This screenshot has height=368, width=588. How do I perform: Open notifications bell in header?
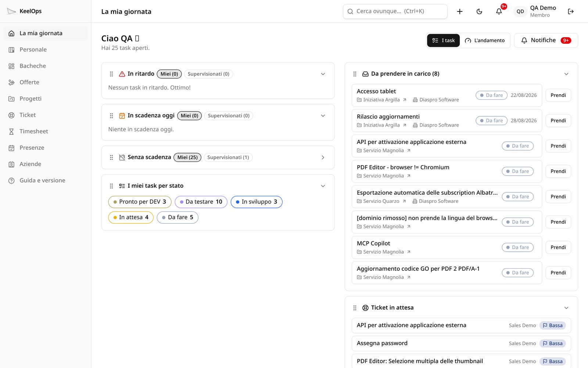pos(499,11)
